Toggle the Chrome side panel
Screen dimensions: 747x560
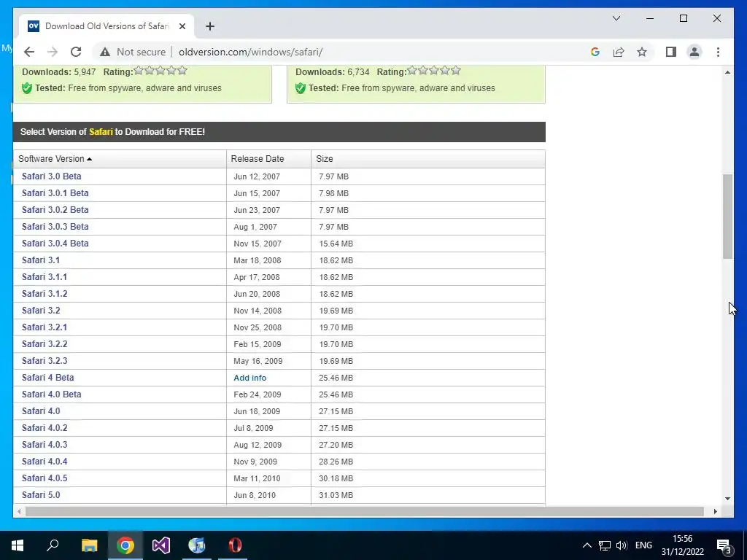pyautogui.click(x=671, y=52)
